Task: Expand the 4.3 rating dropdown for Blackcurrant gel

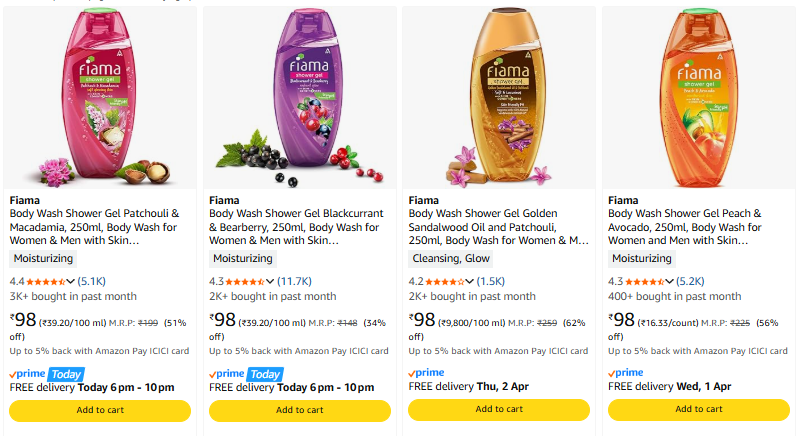Action: pos(270,281)
